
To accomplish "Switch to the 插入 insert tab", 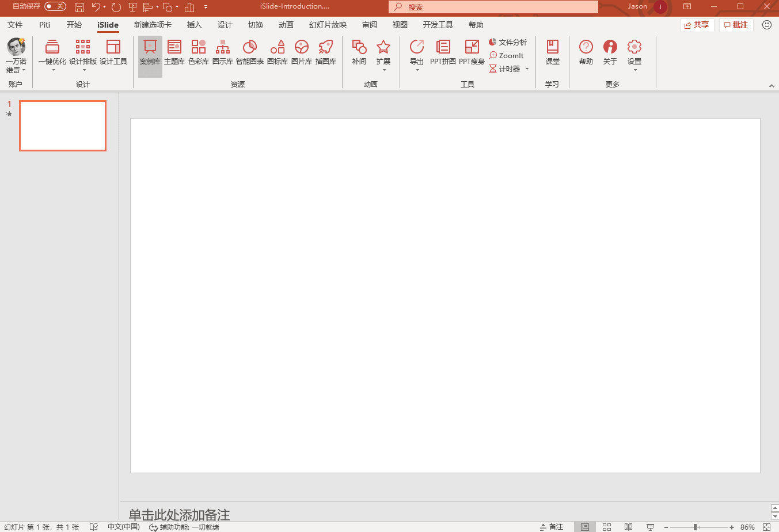I will [x=195, y=25].
